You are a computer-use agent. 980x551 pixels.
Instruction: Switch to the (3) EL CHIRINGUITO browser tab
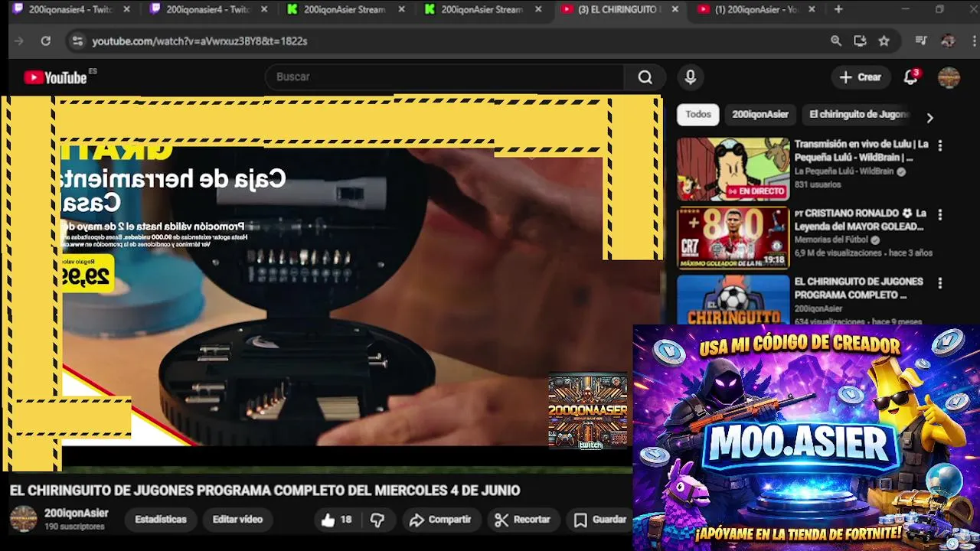point(619,10)
